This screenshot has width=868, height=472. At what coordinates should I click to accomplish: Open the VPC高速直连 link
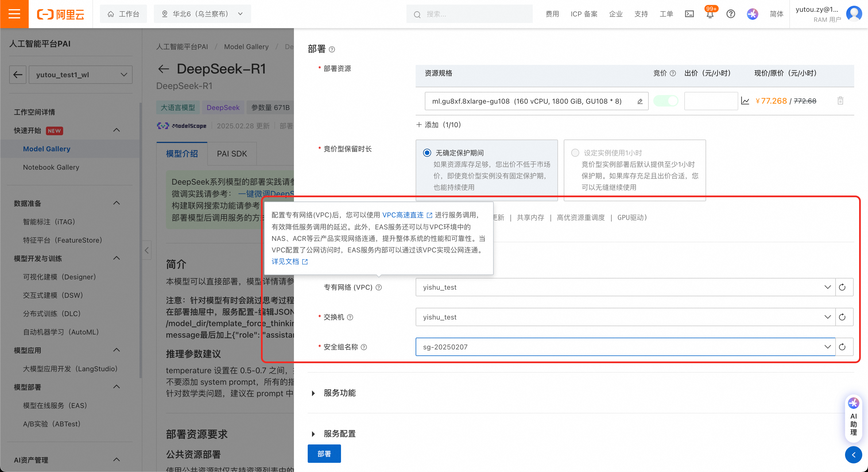pyautogui.click(x=403, y=215)
